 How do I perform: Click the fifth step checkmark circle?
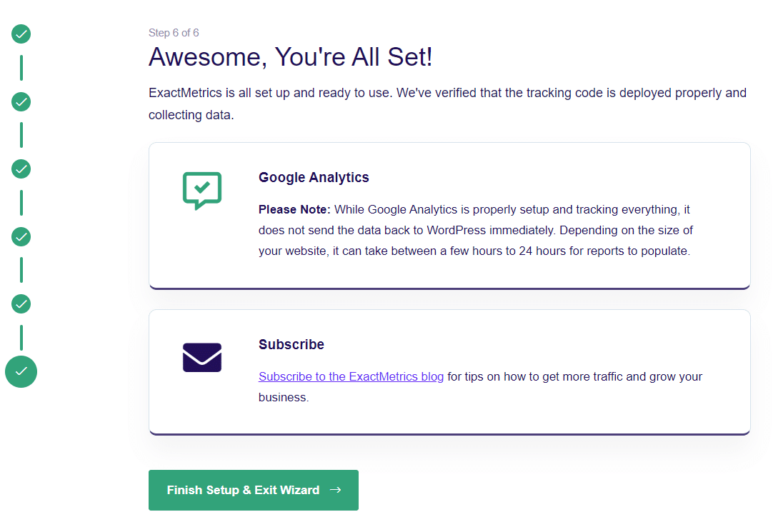tap(21, 304)
